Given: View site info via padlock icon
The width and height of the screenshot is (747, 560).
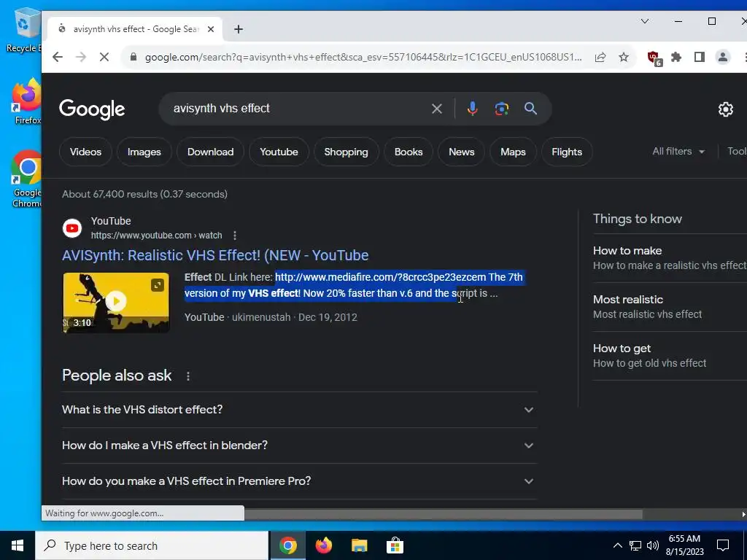Looking at the screenshot, I should [134, 57].
